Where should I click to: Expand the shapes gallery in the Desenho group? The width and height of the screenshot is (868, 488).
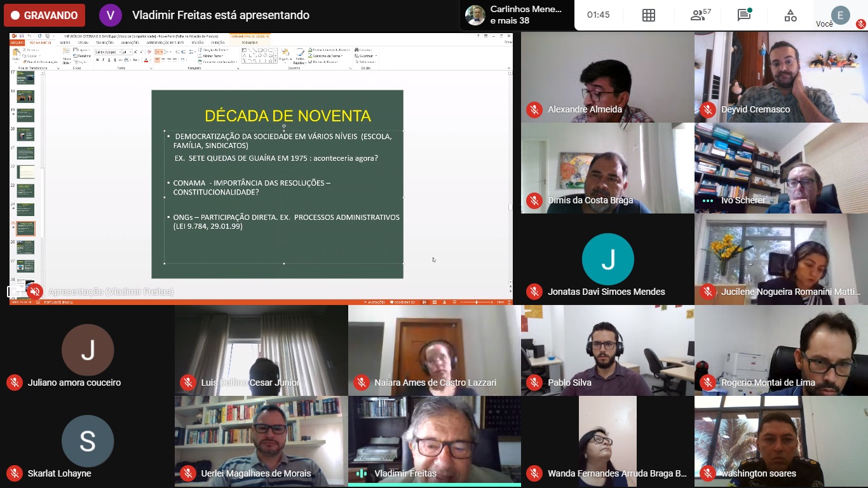tap(276, 62)
